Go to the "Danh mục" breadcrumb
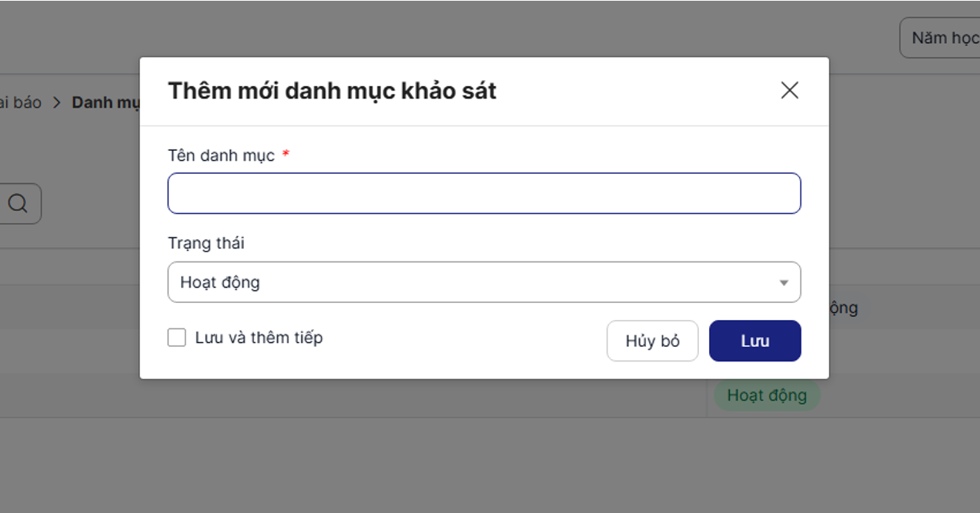This screenshot has height=513, width=980. click(x=105, y=102)
